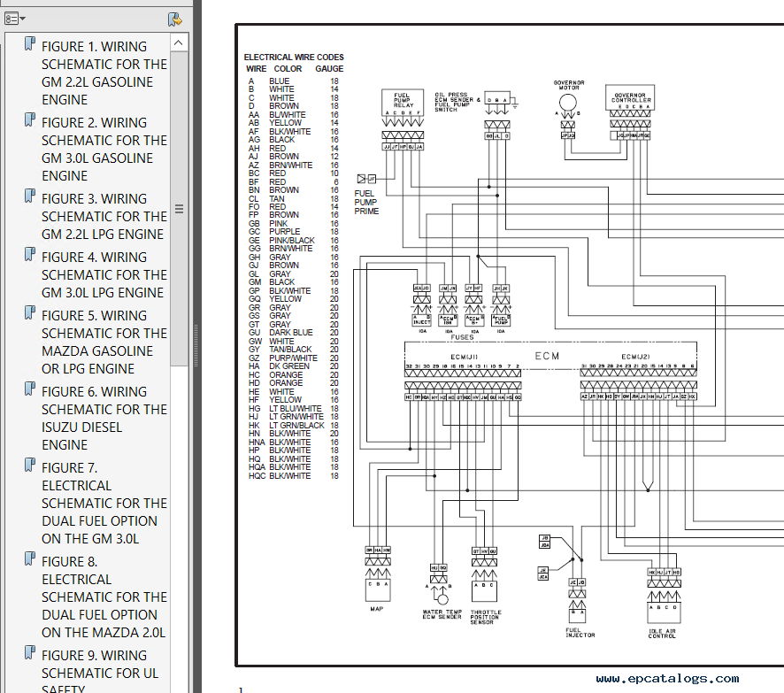Click the Figure 7 bookmark icon
The width and height of the screenshot is (784, 693).
click(30, 465)
